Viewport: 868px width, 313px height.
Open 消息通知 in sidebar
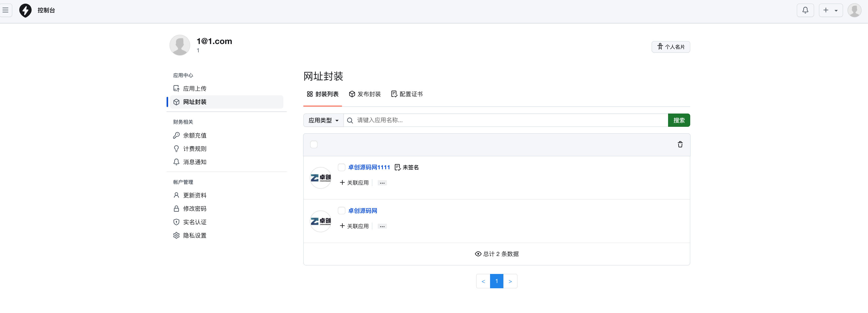point(227,162)
